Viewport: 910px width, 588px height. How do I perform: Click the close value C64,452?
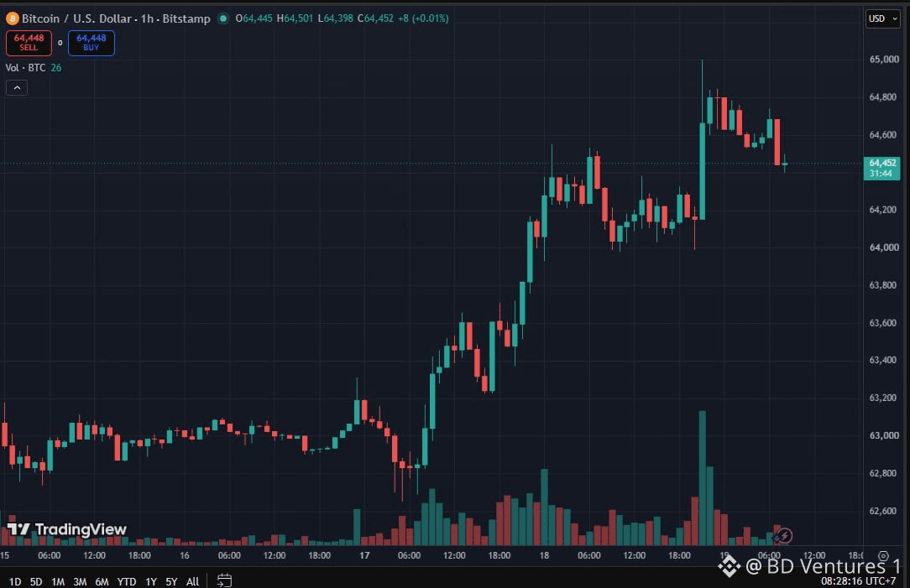click(x=375, y=18)
